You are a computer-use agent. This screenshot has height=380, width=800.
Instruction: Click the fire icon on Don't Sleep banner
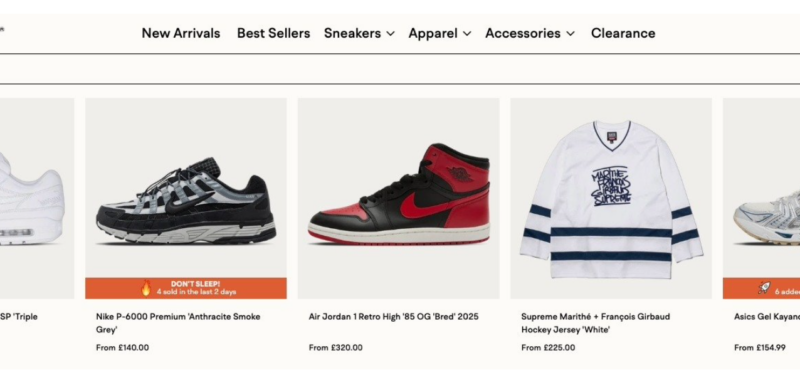pos(146,288)
